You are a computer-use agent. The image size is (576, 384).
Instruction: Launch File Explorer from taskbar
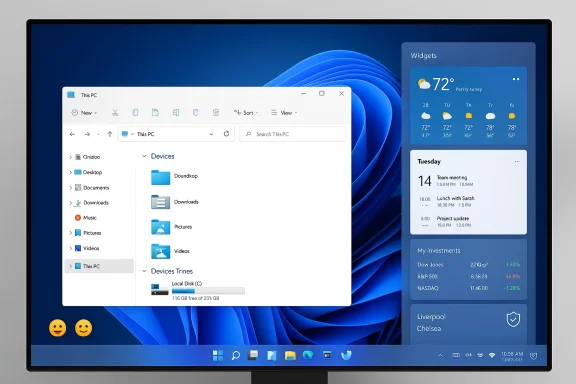(290, 355)
